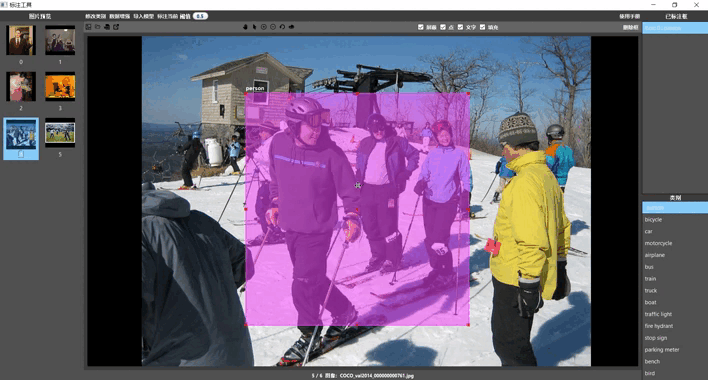Select the hand pan tool

[x=245, y=27]
